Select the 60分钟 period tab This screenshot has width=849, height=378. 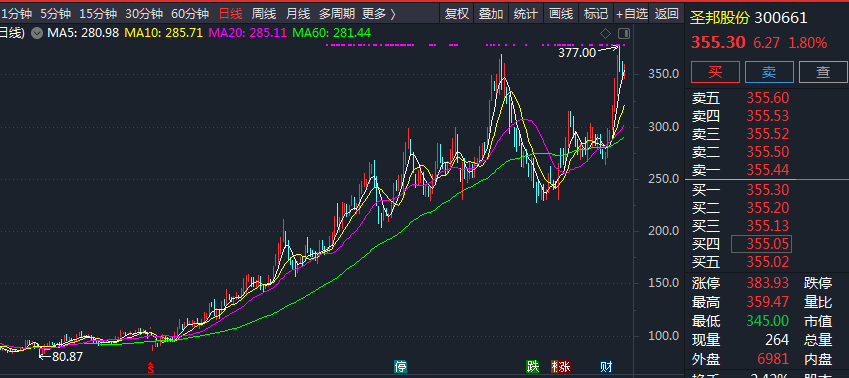190,14
